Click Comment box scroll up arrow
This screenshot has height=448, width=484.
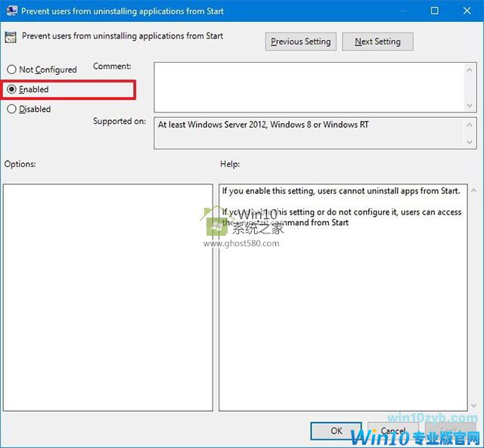pyautogui.click(x=470, y=70)
